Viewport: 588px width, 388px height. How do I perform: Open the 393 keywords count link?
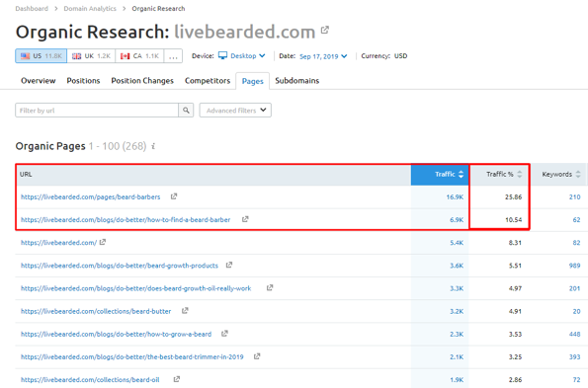574,356
